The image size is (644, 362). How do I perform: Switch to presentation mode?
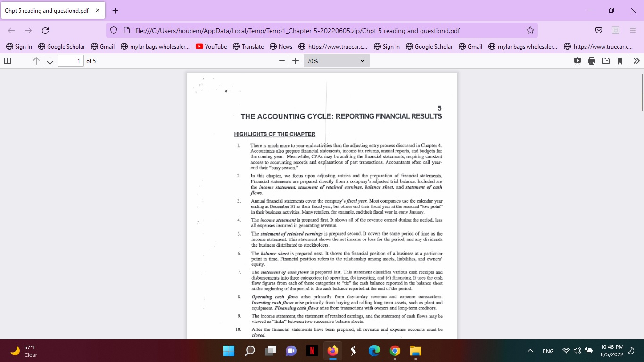578,61
